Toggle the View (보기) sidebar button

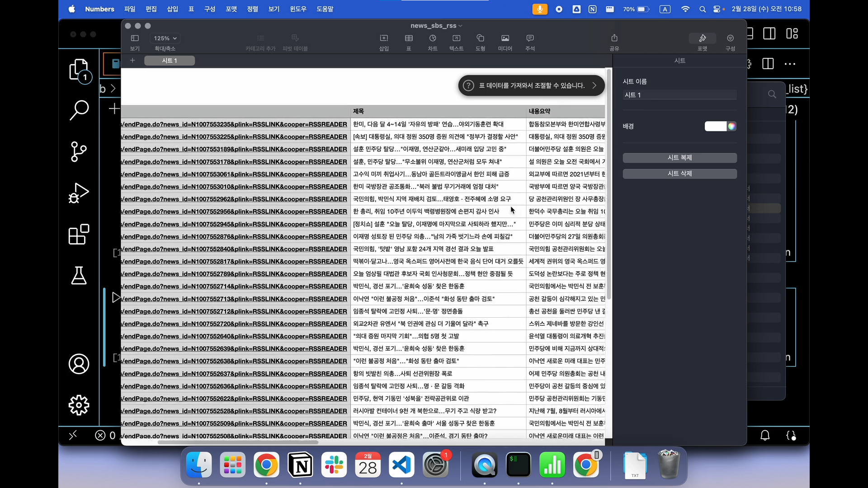[x=135, y=38]
